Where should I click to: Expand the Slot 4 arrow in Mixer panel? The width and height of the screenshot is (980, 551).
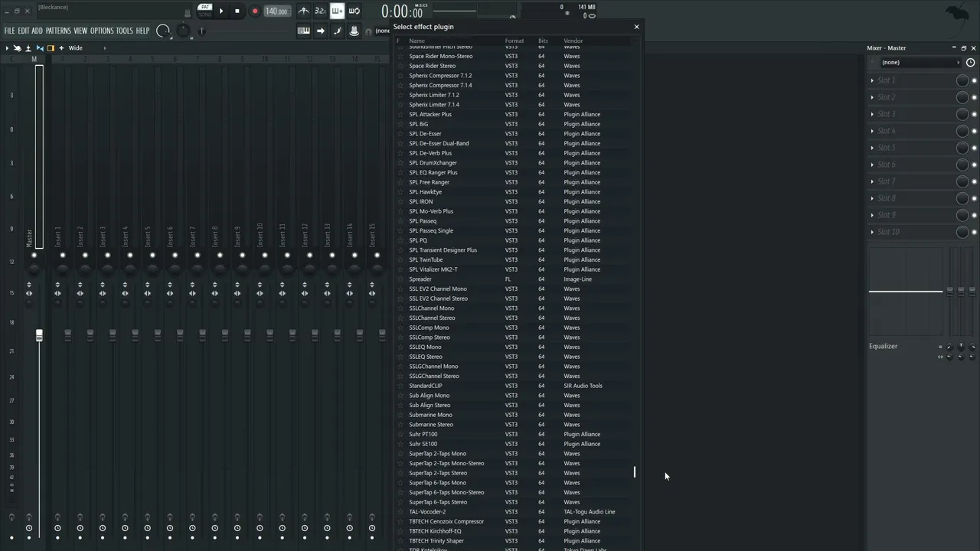coord(872,131)
